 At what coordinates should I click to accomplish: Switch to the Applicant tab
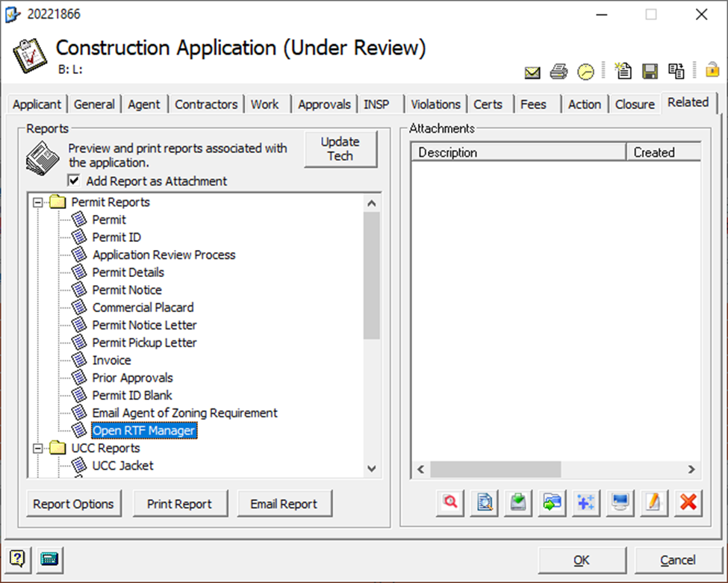tap(37, 105)
